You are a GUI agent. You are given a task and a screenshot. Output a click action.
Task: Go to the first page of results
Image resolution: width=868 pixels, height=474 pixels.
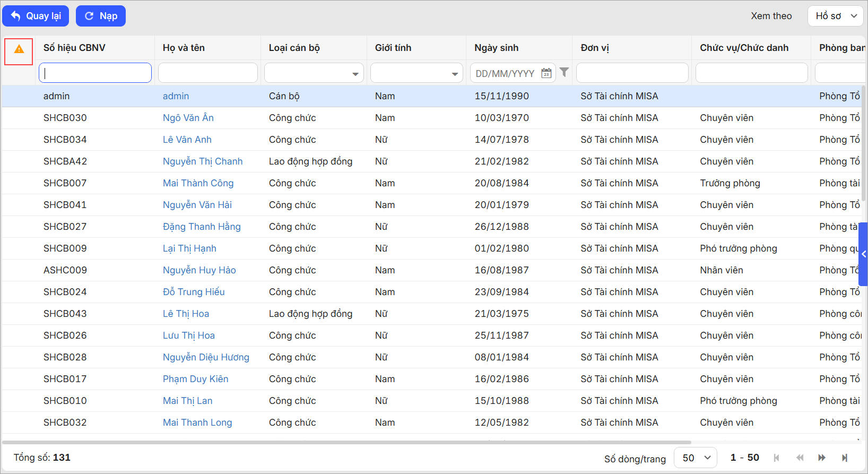click(777, 458)
